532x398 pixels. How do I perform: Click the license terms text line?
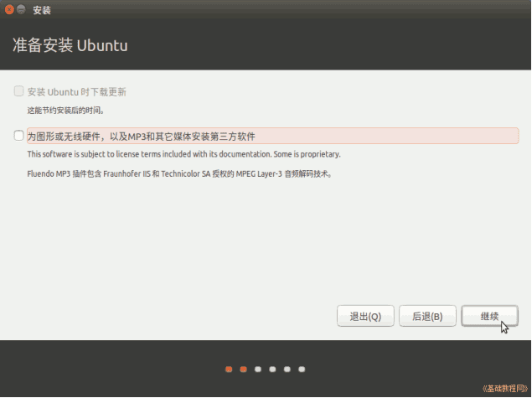click(183, 154)
